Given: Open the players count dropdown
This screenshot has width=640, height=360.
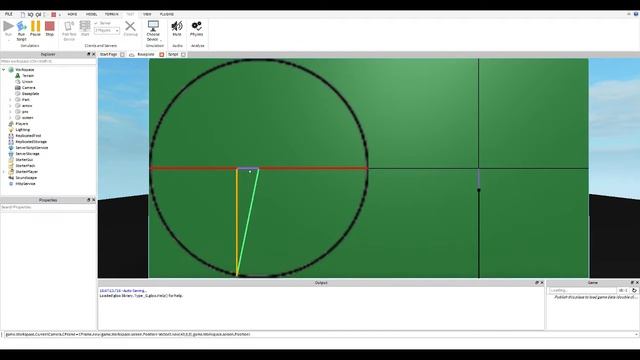Looking at the screenshot, I should [107, 30].
